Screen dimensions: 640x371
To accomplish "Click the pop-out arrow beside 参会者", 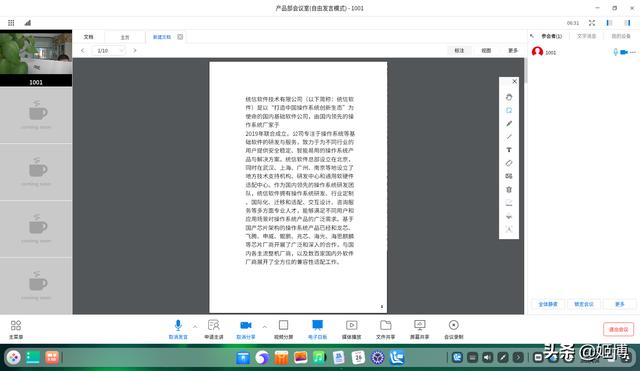I will (532, 36).
